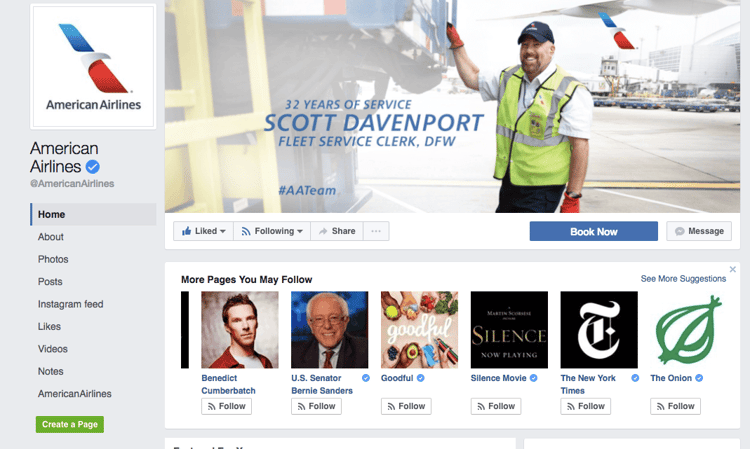Follow U.S. Senator Bernie Sanders

(x=316, y=406)
